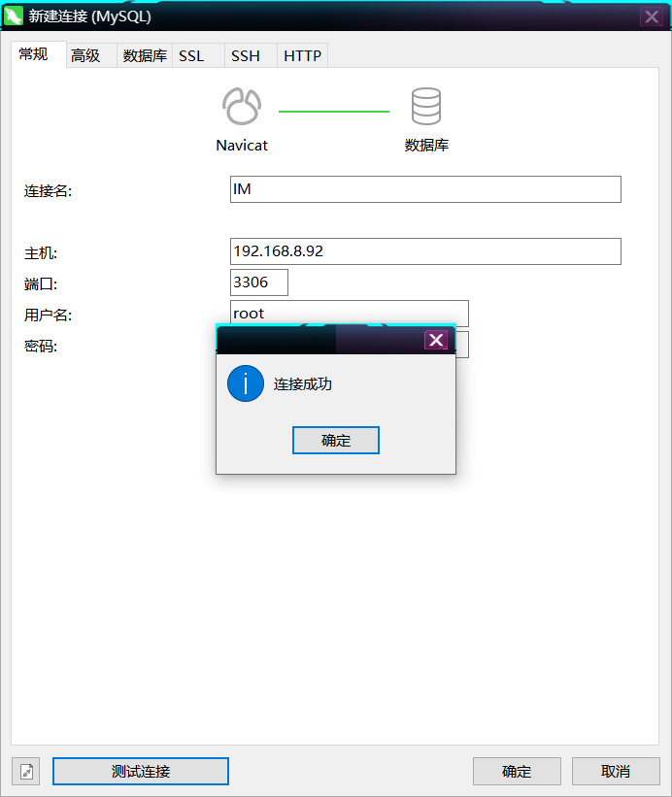Click the Navicat logo icon
This screenshot has height=797, width=672.
pyautogui.click(x=242, y=106)
